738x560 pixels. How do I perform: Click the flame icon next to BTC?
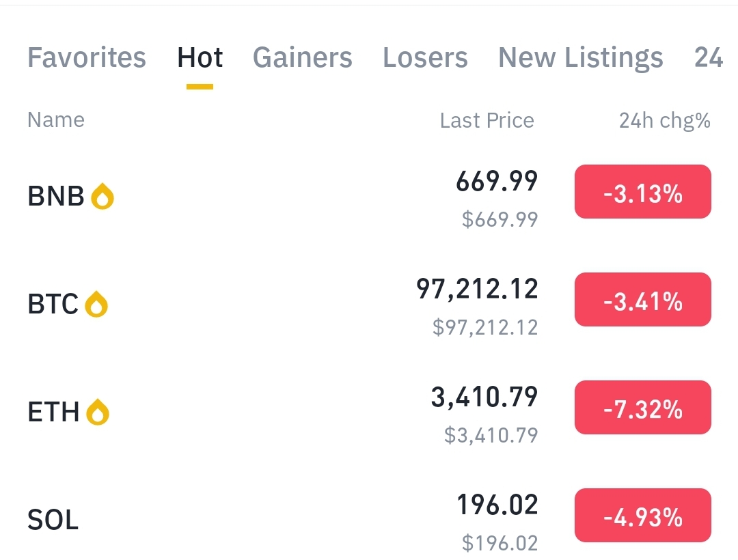click(x=96, y=305)
